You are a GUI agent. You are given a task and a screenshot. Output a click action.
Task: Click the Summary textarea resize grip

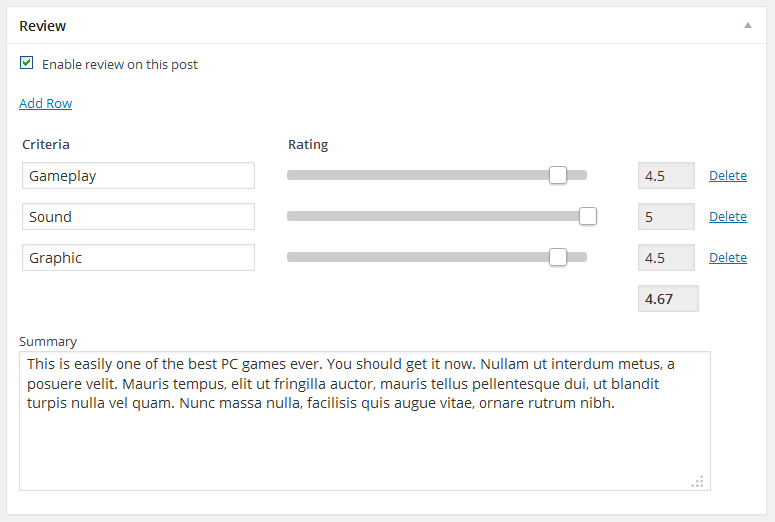tap(698, 481)
